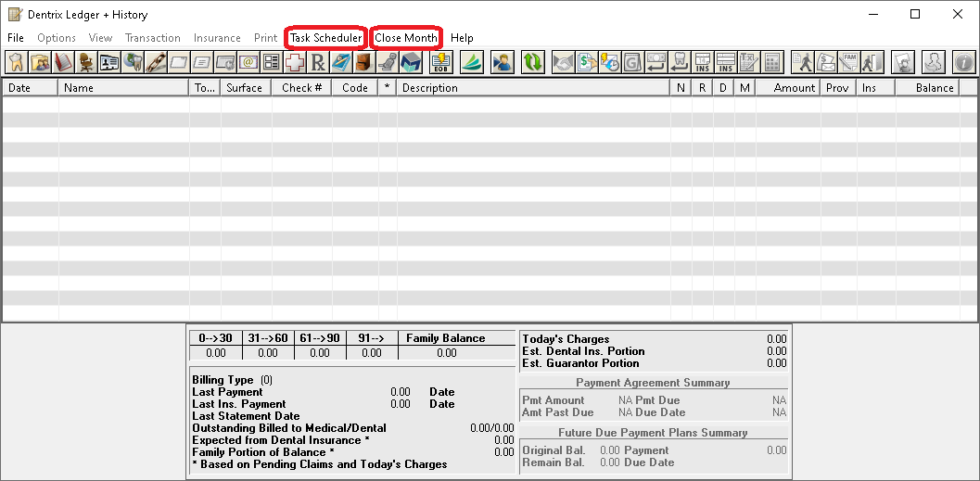980x481 pixels.
Task: Click the email @ envelope icon
Action: (x=248, y=62)
